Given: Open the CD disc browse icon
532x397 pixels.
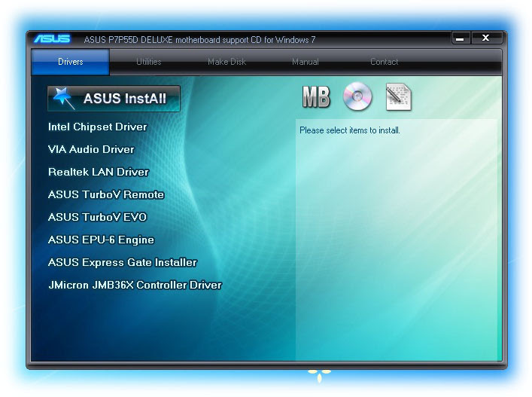Looking at the screenshot, I should pos(357,96).
